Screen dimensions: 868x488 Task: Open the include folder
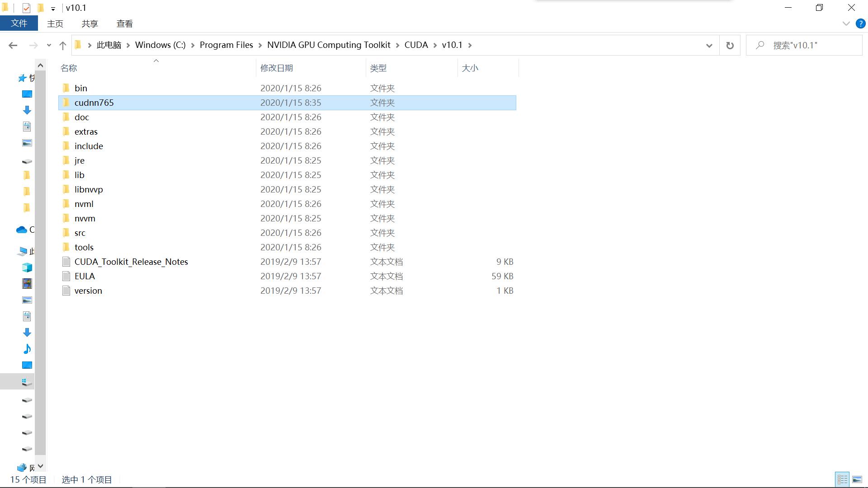tap(88, 145)
